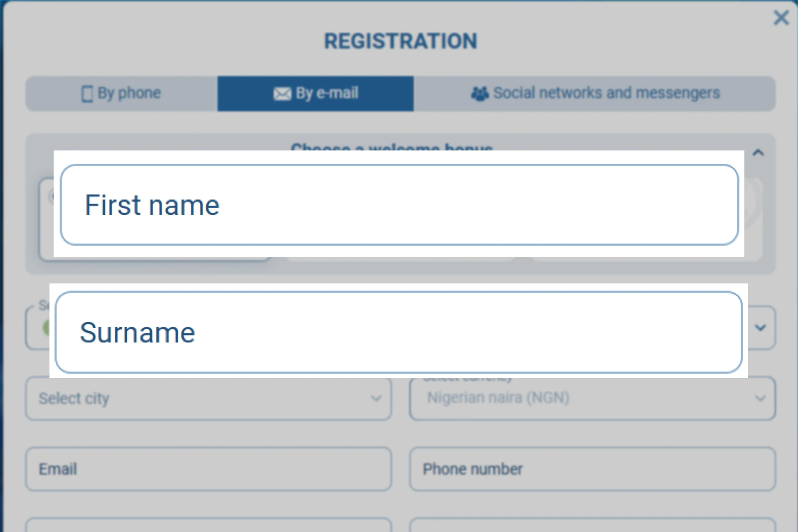The height and width of the screenshot is (532, 798).
Task: Click the Phone number input field
Action: (x=592, y=469)
